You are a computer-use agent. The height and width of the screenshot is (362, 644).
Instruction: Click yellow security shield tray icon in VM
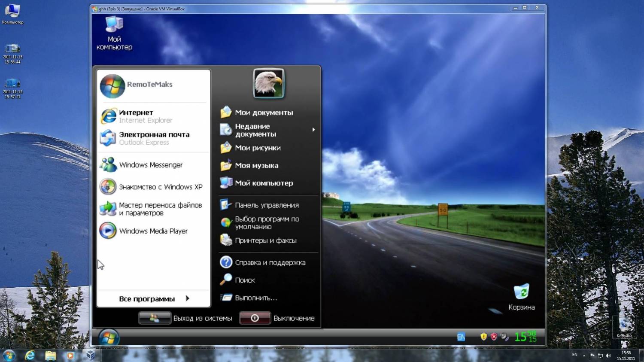coord(484,337)
